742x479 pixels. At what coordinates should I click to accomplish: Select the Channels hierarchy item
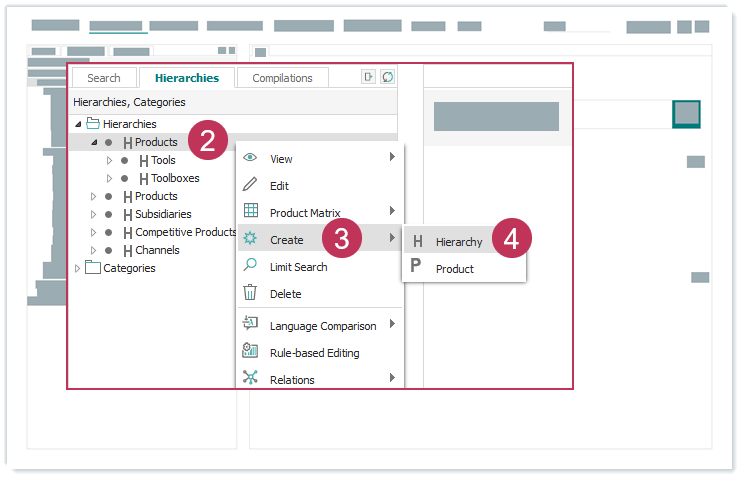click(157, 250)
